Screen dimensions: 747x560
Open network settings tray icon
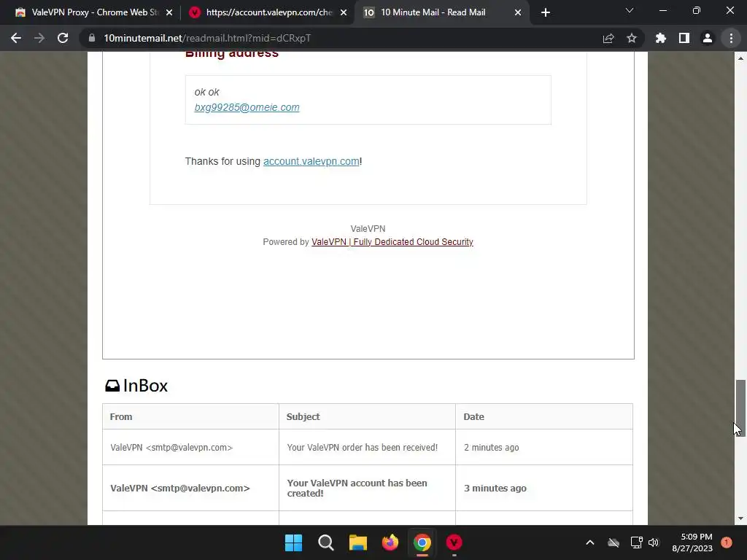tap(636, 542)
